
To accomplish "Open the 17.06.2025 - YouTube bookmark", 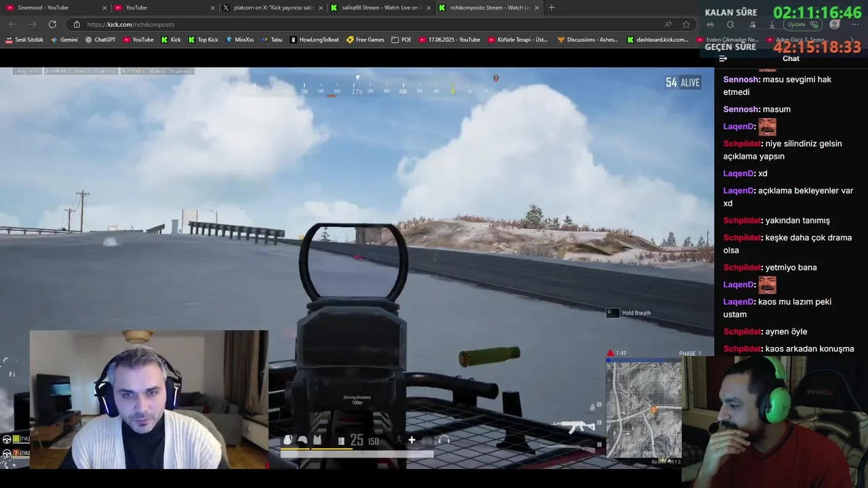I will point(450,40).
